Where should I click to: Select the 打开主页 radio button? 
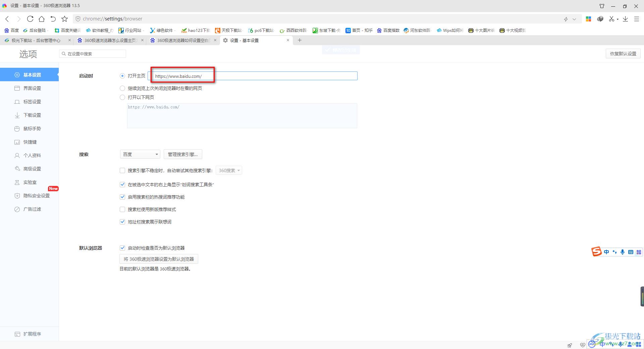click(x=122, y=76)
